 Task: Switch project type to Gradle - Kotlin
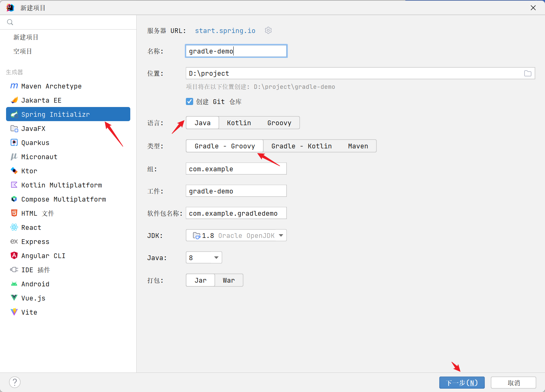[301, 146]
